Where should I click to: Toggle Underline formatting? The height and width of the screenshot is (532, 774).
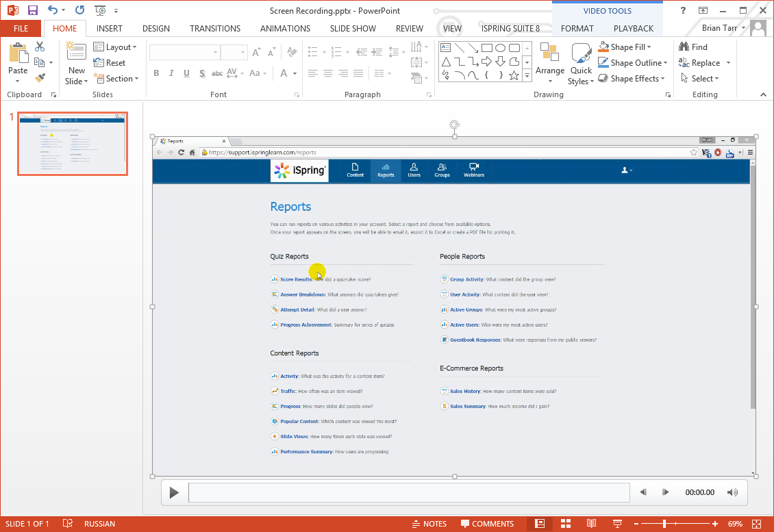[186, 73]
